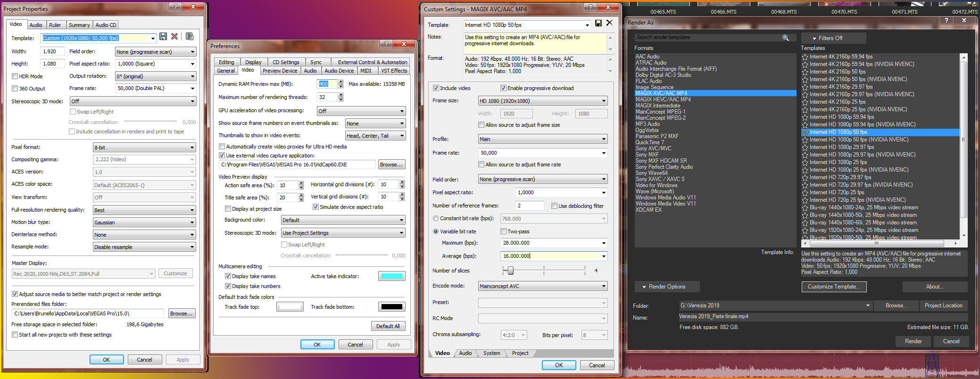
Task: Click the Customize Template button
Action: [x=834, y=287]
